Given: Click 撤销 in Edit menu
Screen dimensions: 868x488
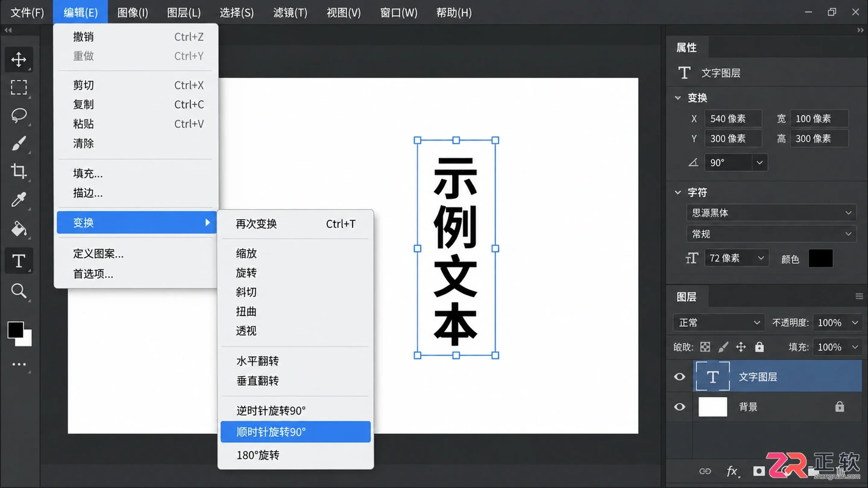Looking at the screenshot, I should (x=136, y=37).
